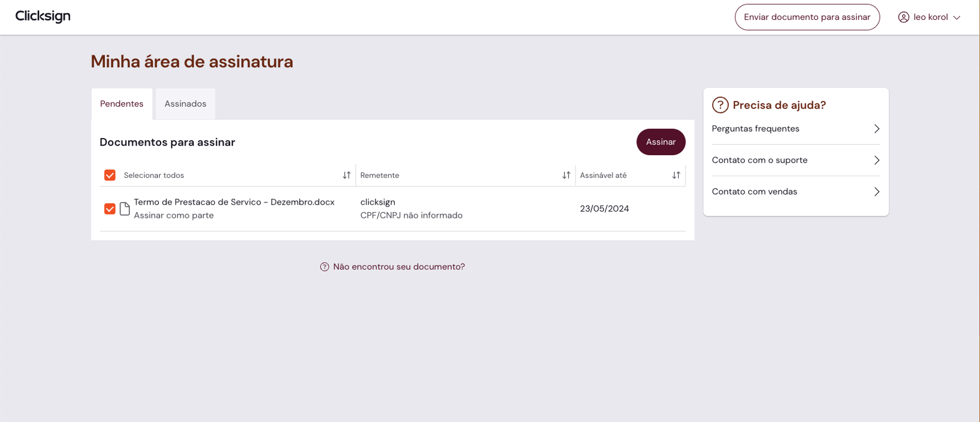Click the user profile icon near leo korol
980x422 pixels.
click(x=904, y=17)
